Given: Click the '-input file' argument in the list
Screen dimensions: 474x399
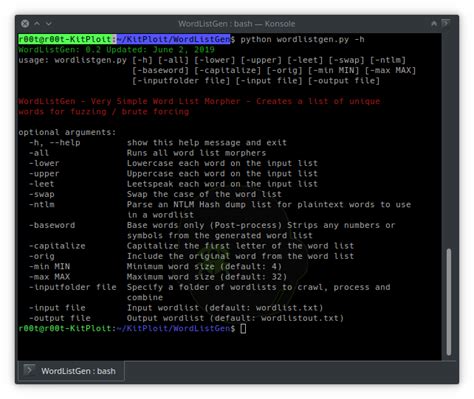Looking at the screenshot, I should (57, 308).
